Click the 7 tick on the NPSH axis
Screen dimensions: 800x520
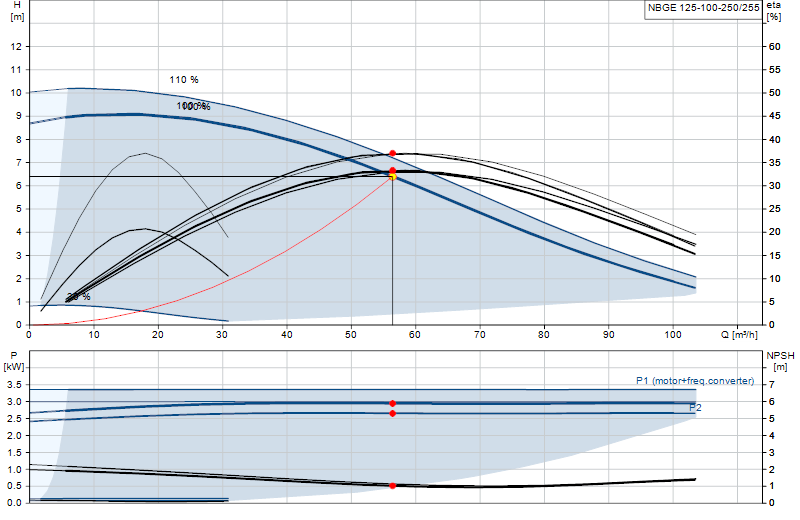pos(772,385)
